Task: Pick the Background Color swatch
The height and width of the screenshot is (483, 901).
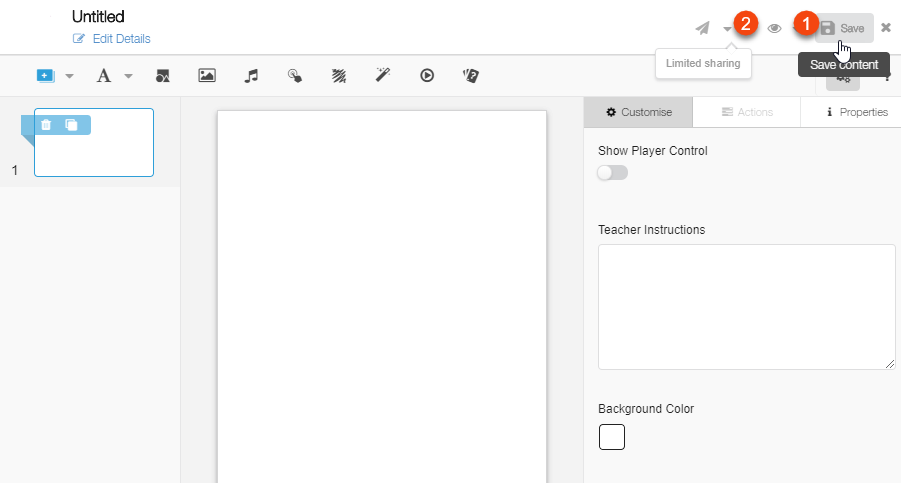Action: point(611,437)
